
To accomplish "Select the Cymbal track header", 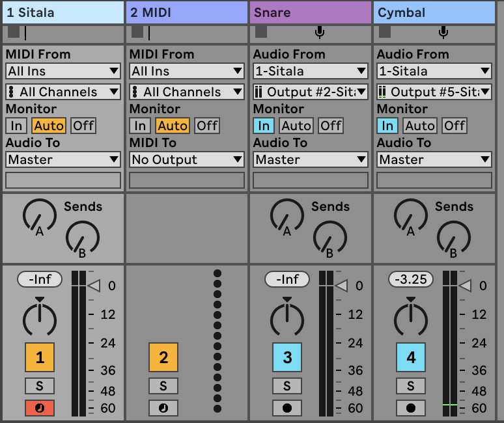I will [x=434, y=12].
